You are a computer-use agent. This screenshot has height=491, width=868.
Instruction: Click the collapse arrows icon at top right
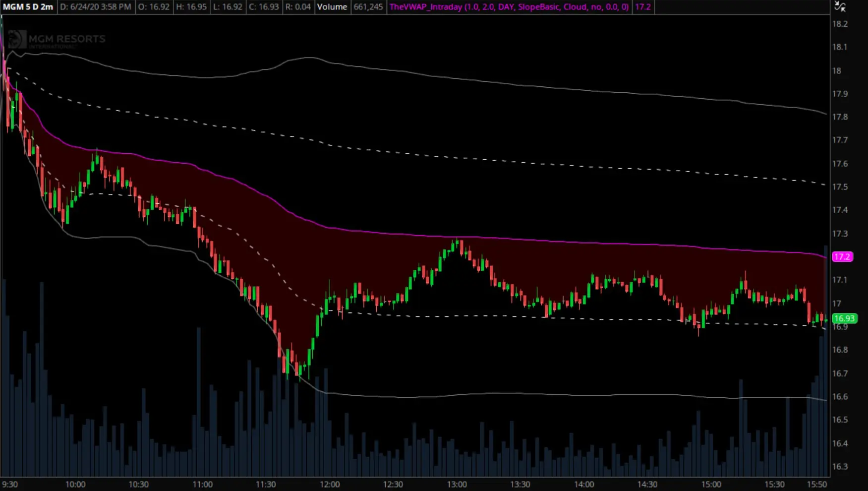click(x=840, y=6)
